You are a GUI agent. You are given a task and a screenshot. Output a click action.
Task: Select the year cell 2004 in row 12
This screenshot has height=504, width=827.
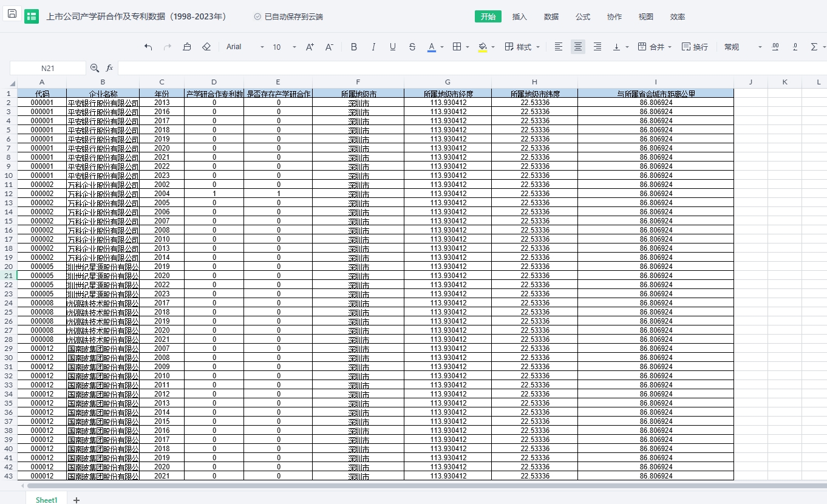pos(162,194)
